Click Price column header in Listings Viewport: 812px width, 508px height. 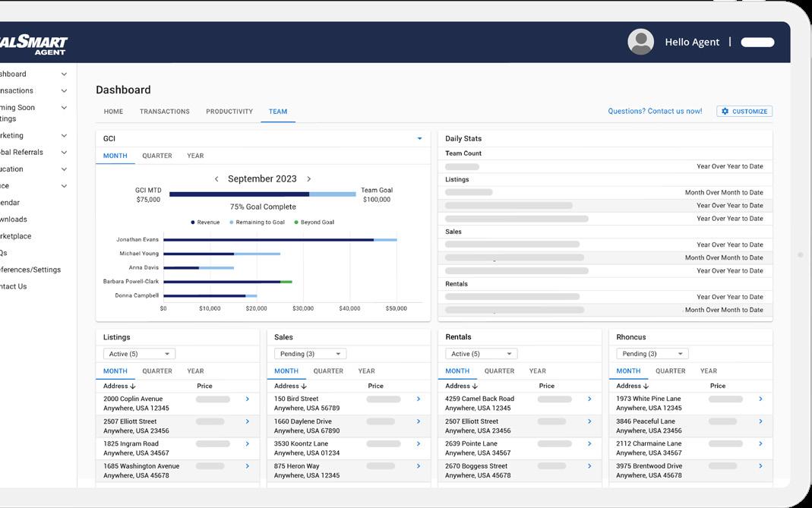coord(204,387)
